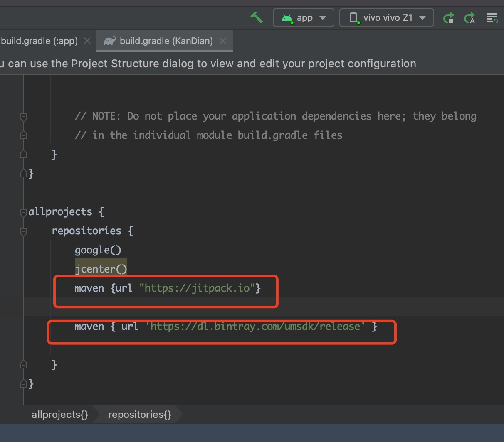Open the app run configuration dropdown
The image size is (504, 442).
click(304, 18)
